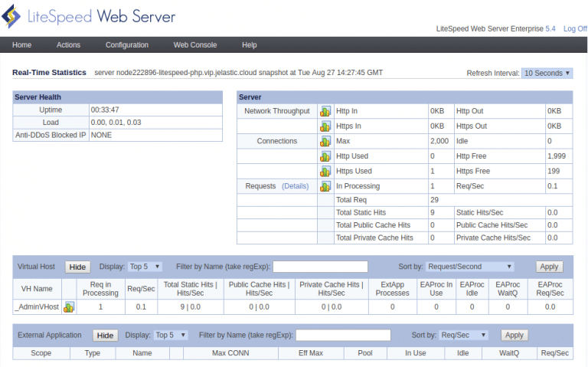Hide the Virtual Host section

pyautogui.click(x=77, y=267)
